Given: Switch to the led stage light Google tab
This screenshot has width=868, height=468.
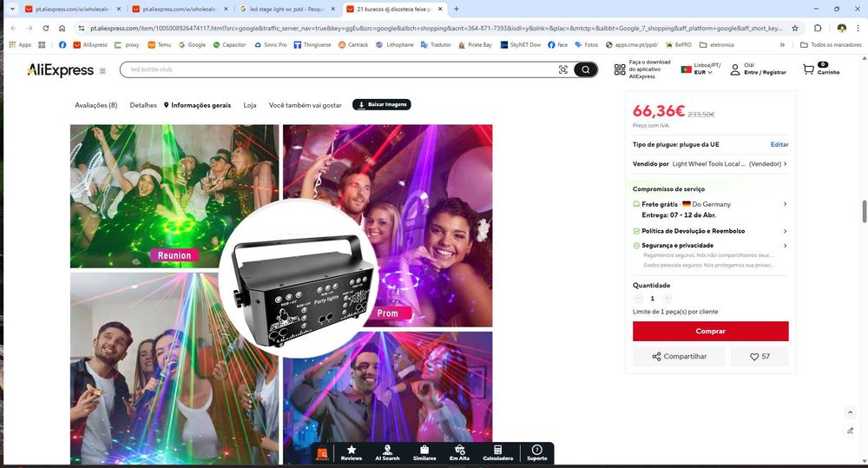Looking at the screenshot, I should click(x=287, y=9).
